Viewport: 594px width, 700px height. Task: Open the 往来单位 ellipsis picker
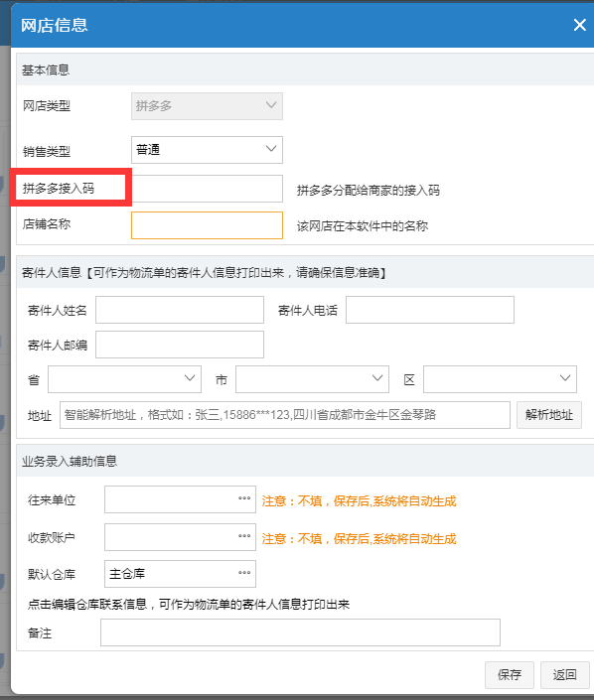click(x=244, y=498)
